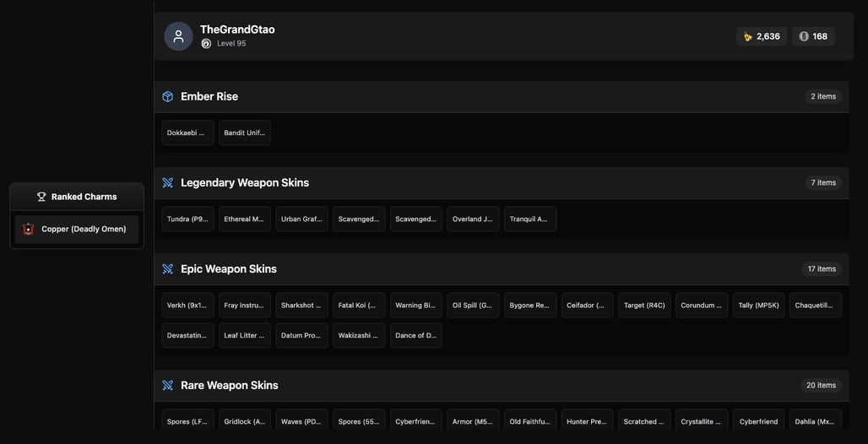Select the Waves (PD... skin chip
Image resolution: width=868 pixels, height=444 pixels.
(x=301, y=420)
